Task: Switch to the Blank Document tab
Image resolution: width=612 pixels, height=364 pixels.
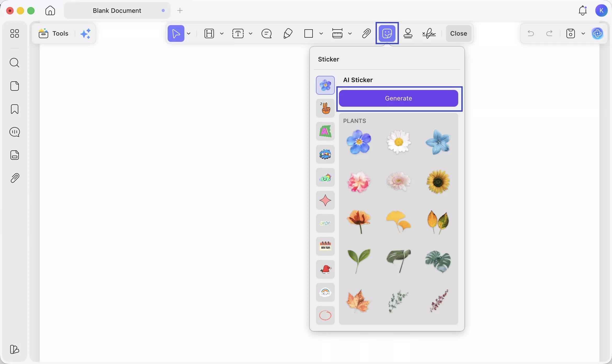Action: tap(117, 10)
